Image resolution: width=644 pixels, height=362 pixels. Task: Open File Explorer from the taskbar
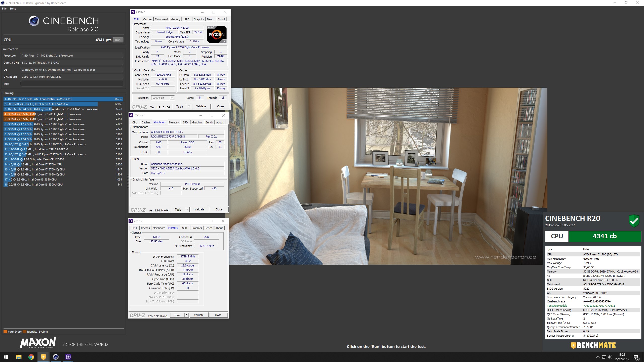point(19,357)
